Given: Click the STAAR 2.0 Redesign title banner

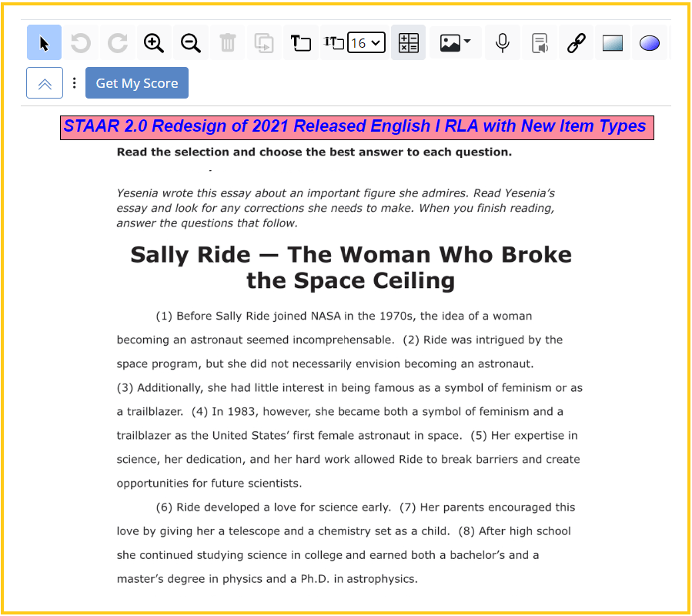Looking at the screenshot, I should (x=356, y=127).
